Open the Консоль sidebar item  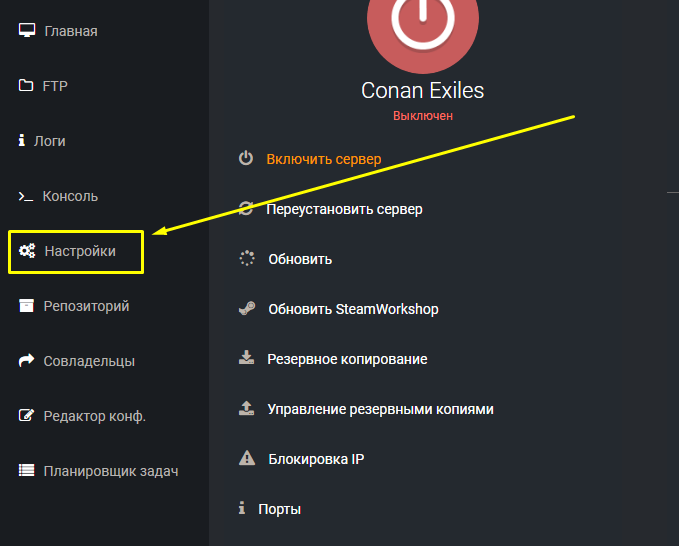tap(70, 196)
